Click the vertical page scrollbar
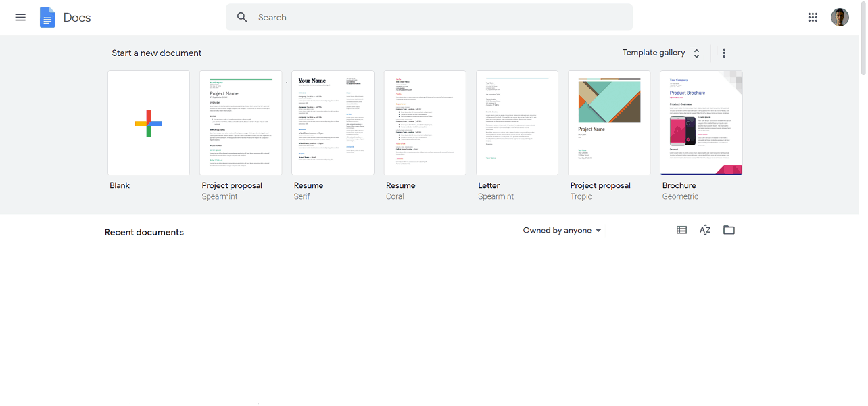The image size is (868, 406). [x=863, y=41]
